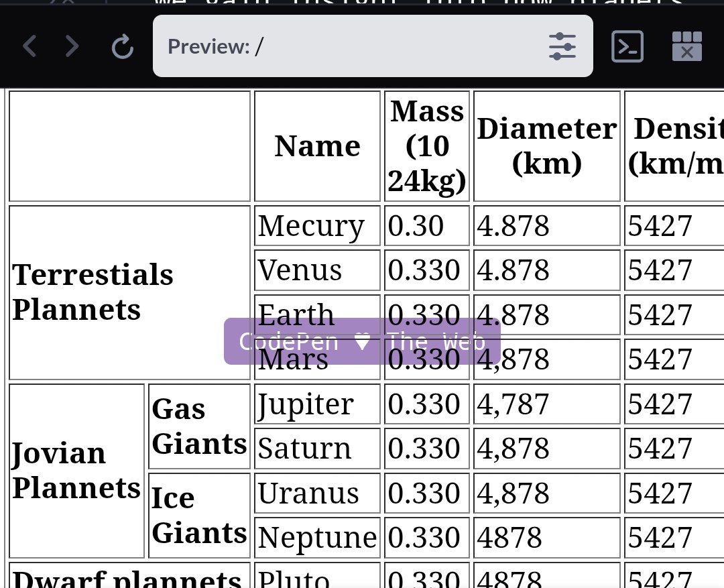Image resolution: width=724 pixels, height=588 pixels.
Task: Reload the preview page
Action: point(123,47)
